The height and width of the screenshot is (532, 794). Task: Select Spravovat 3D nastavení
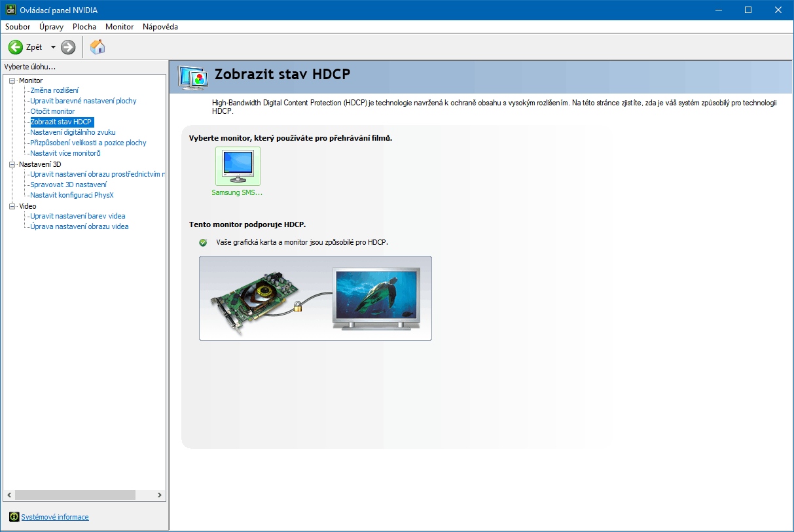click(68, 185)
